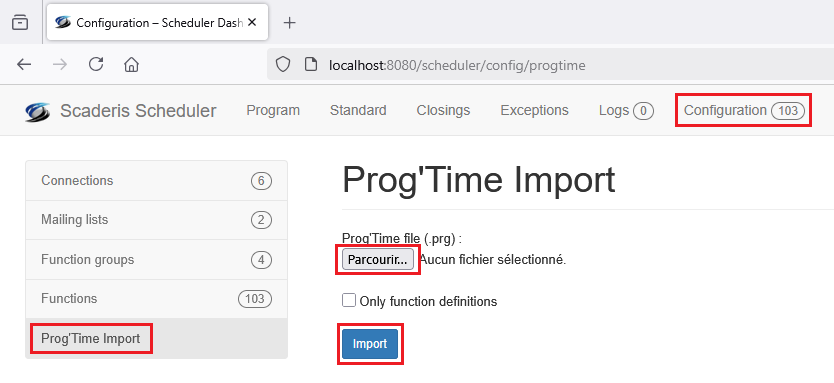Open the browser home page icon

131,65
